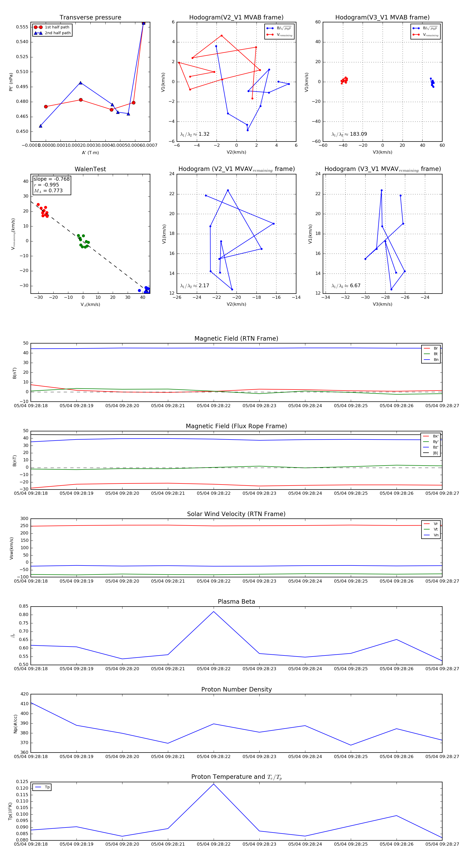Click the 'Vt' legend entry
The height and width of the screenshot is (868, 473).
431,529
